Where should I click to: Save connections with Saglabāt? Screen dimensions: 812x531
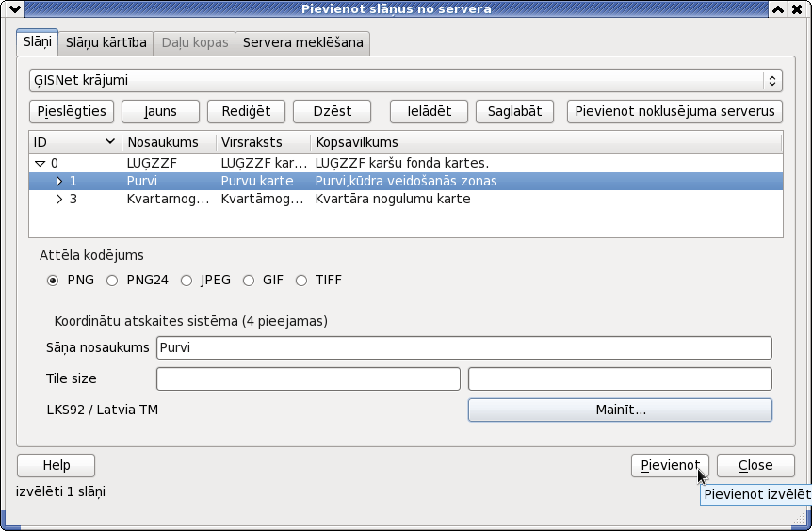(x=514, y=111)
